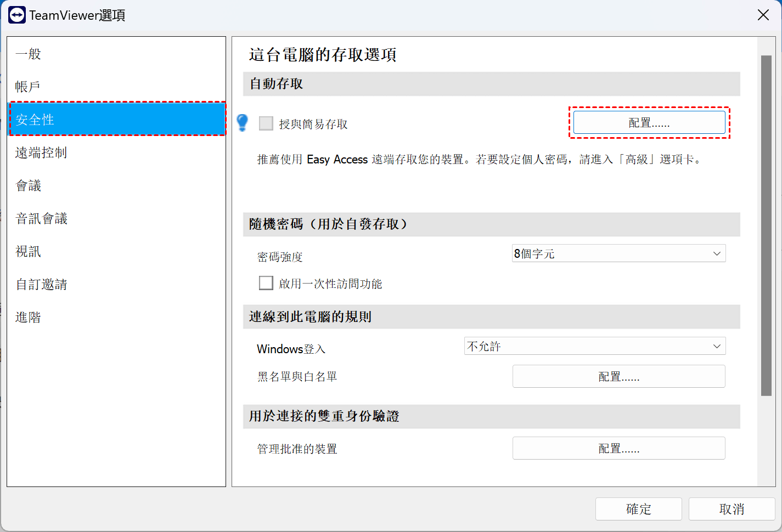This screenshot has height=532, width=782.
Task: Close the TeamViewer選項 window
Action: pos(763,15)
